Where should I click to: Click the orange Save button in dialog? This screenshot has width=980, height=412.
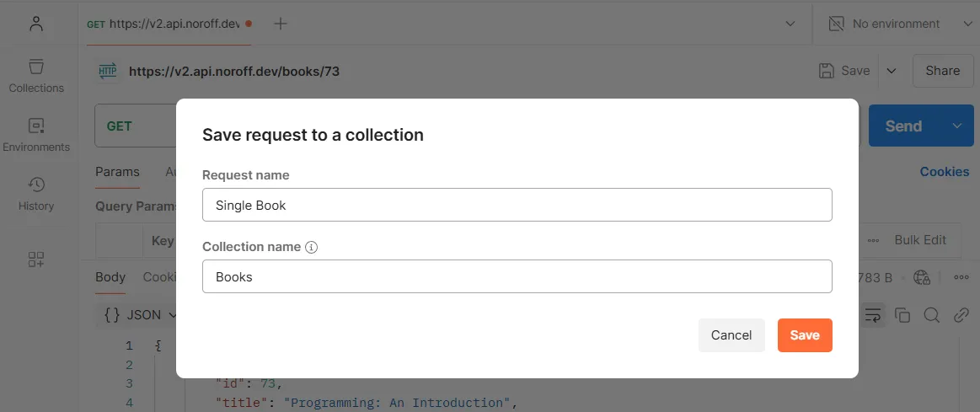point(805,335)
